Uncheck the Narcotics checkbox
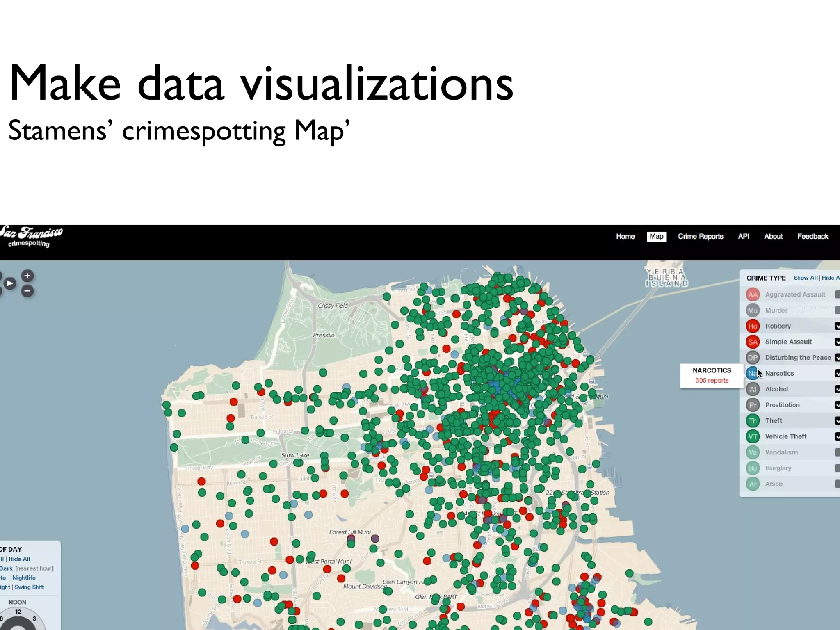Viewport: 840px width, 630px height. [838, 373]
